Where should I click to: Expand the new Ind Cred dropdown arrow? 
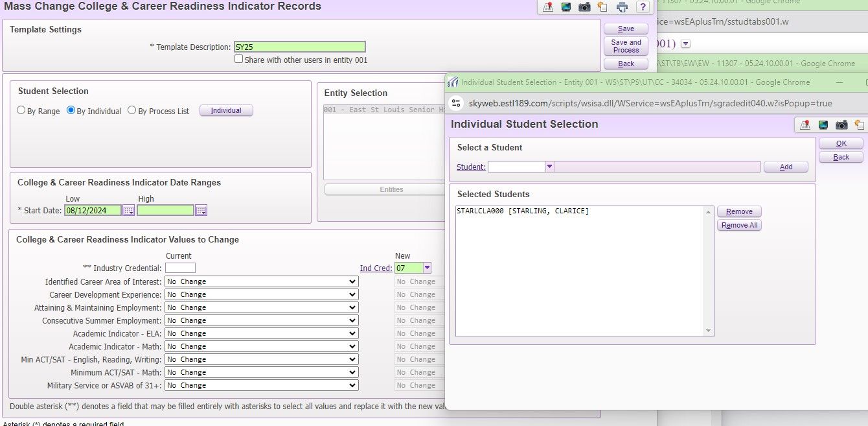pyautogui.click(x=427, y=268)
